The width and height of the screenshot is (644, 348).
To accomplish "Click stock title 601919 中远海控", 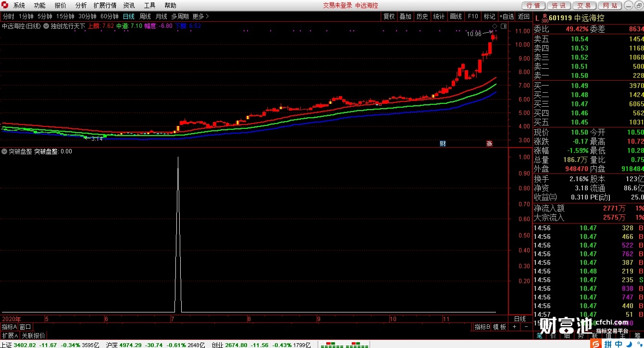I will (577, 18).
